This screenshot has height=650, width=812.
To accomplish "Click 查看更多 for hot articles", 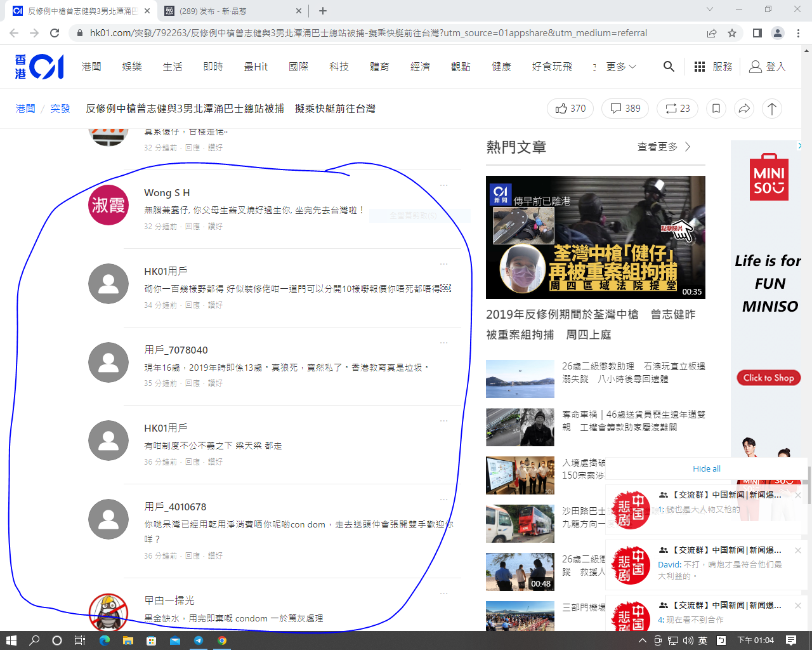I will (664, 147).
